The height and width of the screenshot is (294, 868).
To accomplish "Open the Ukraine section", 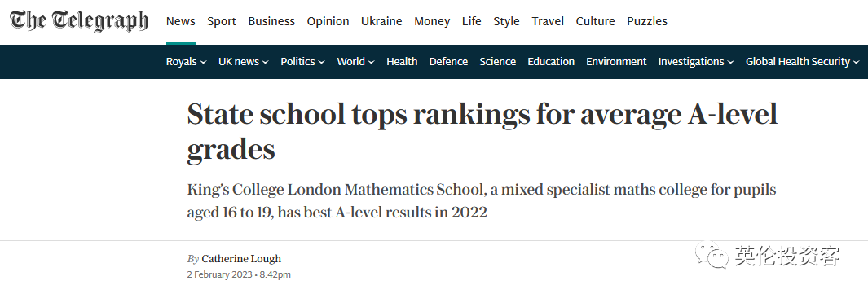I will (x=381, y=21).
